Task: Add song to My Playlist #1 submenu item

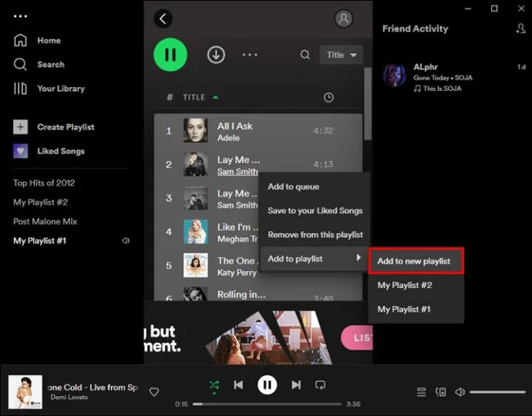Action: tap(416, 309)
